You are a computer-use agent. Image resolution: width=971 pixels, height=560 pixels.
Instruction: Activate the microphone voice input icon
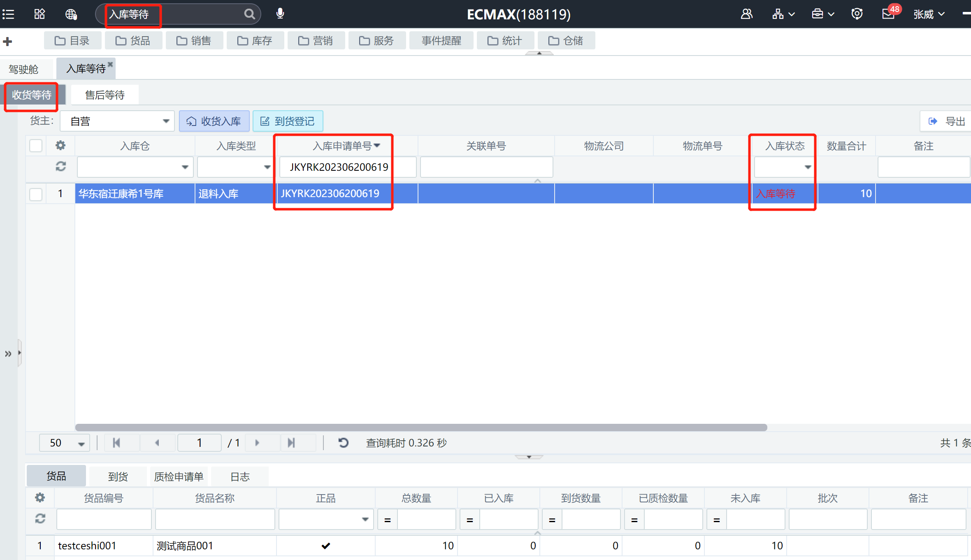[280, 14]
